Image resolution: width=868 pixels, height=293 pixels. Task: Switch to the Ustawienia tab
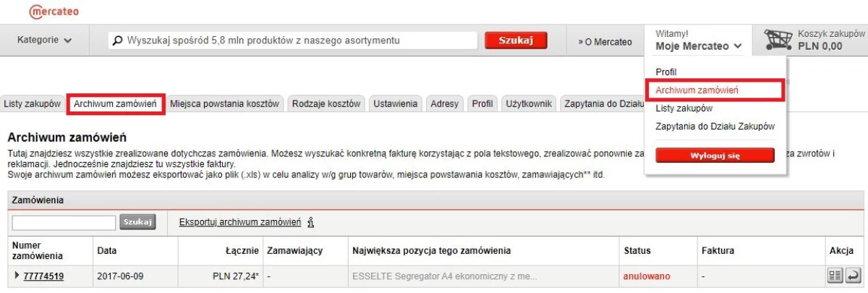[x=396, y=104]
